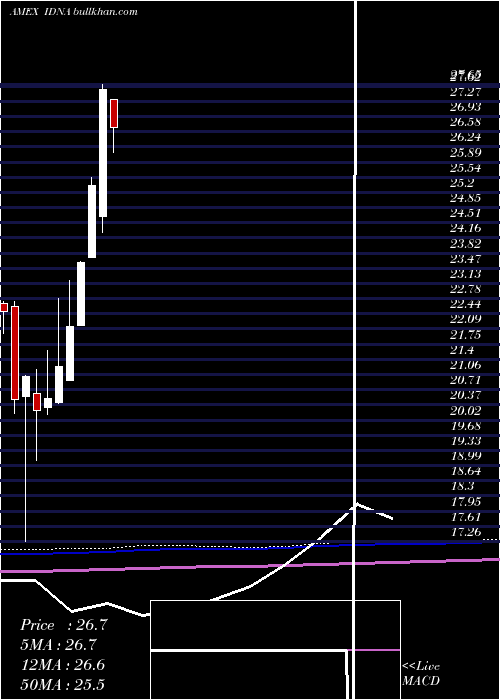Viewport: 500px width, 700px height.
Task: Click the 24.85 price axis label
Action: pos(466,198)
